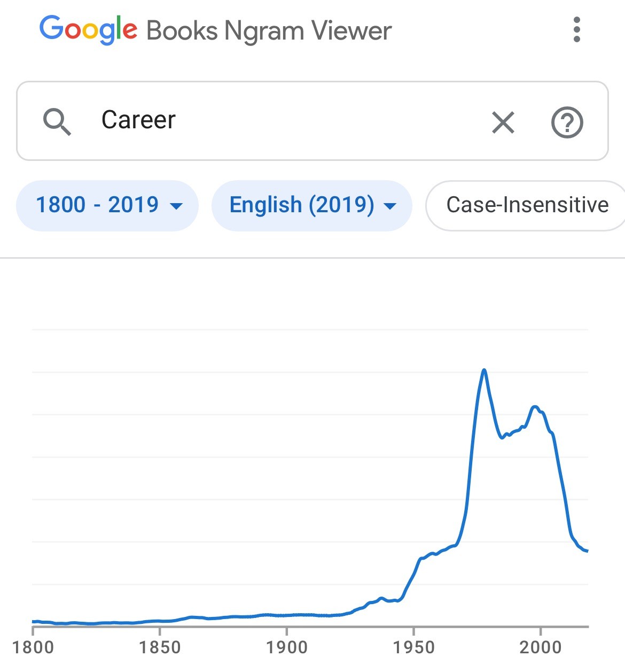Select the 1850 x-axis label
The image size is (625, 672).
tap(160, 647)
